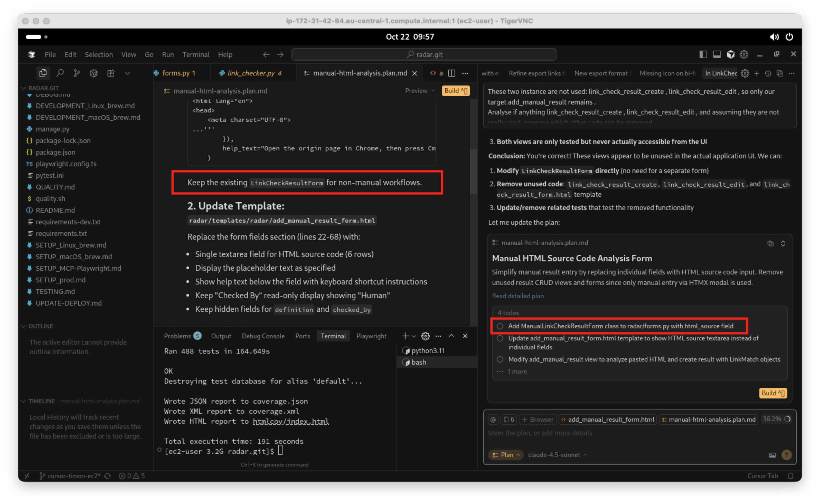
Task: Open the Source Control view icon
Action: [77, 73]
